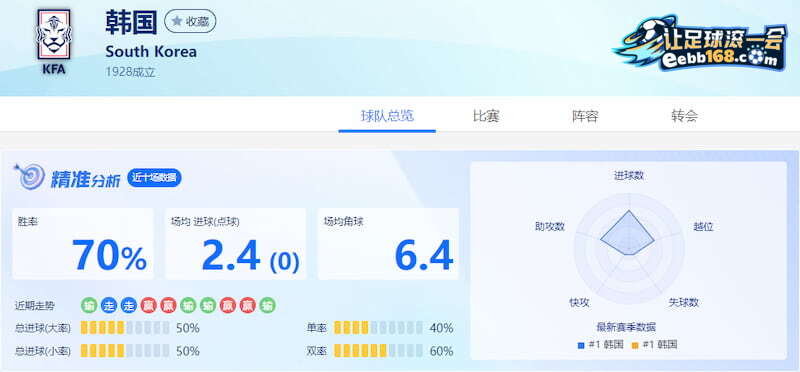800x372 pixels.
Task: Click the 胜率 70% stat card
Action: 83,243
